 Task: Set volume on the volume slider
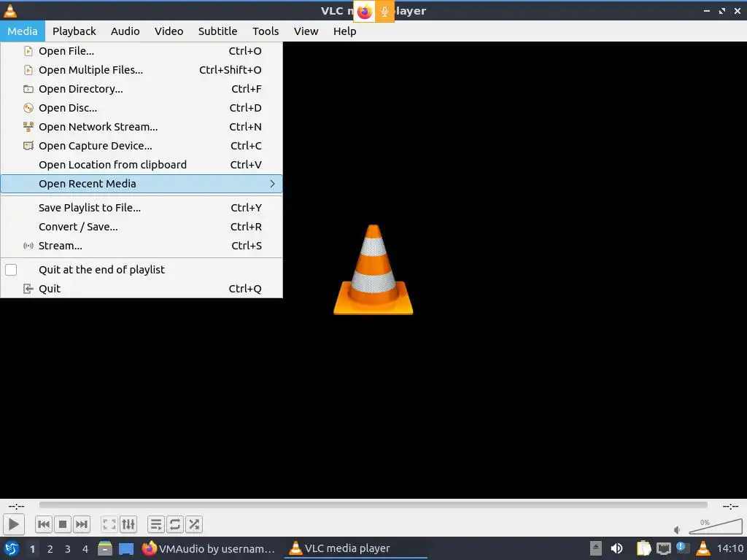point(716,526)
